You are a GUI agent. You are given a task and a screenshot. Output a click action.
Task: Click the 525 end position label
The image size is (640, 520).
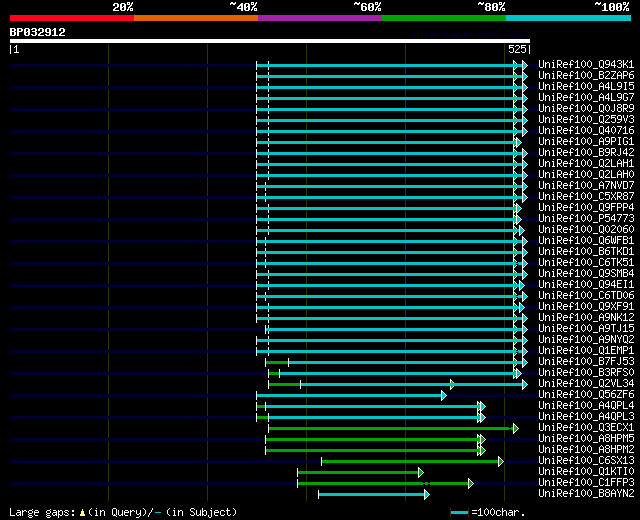click(517, 49)
